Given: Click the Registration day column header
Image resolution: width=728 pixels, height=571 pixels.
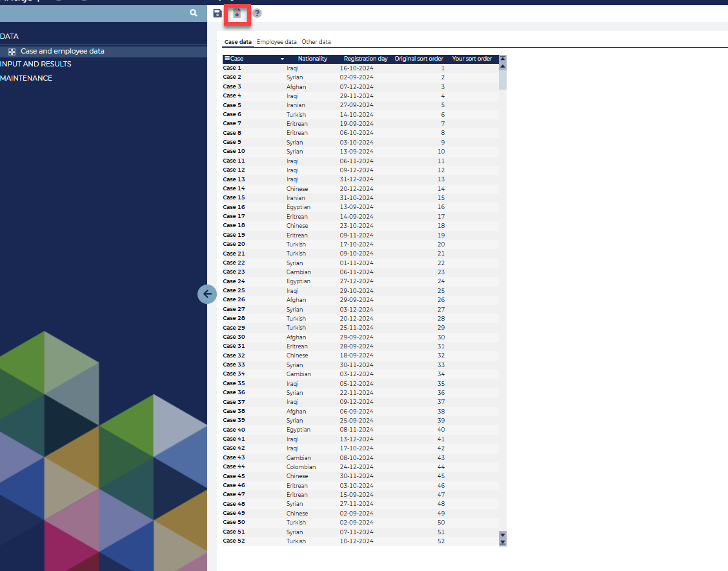Looking at the screenshot, I should pyautogui.click(x=365, y=59).
